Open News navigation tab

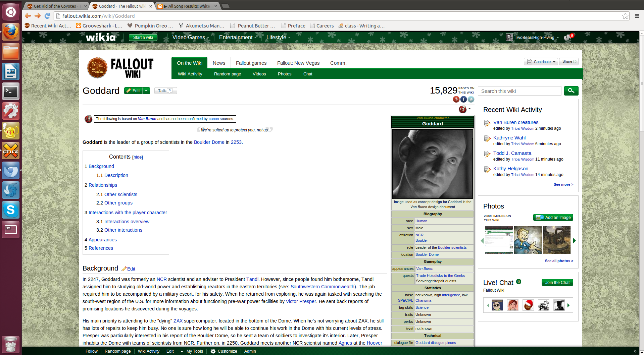click(x=219, y=63)
